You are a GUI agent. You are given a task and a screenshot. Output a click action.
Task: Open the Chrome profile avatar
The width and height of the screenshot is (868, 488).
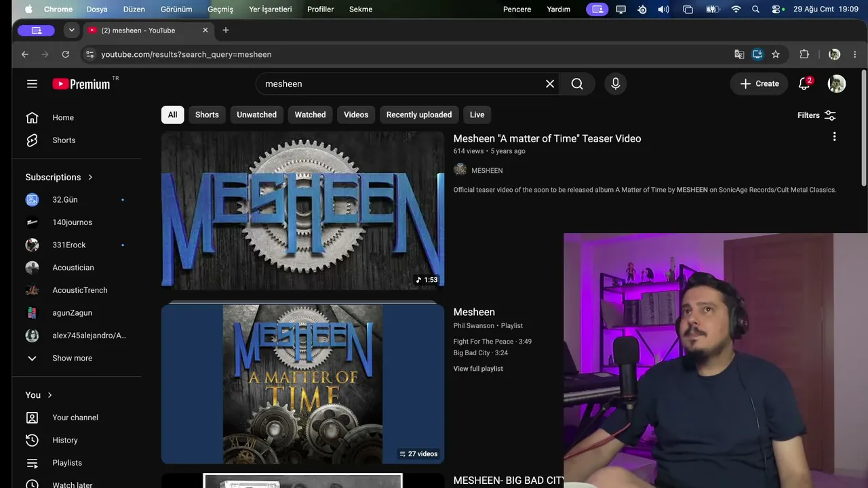(x=835, y=54)
